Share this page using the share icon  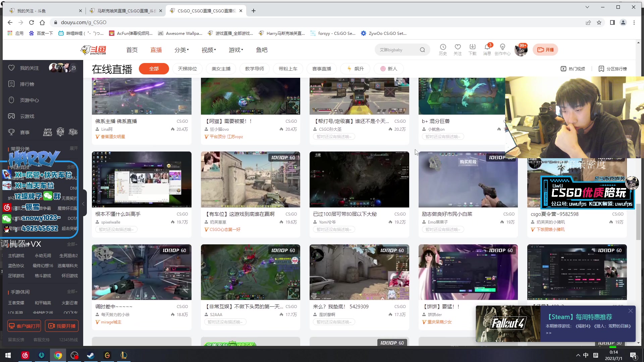(588, 22)
